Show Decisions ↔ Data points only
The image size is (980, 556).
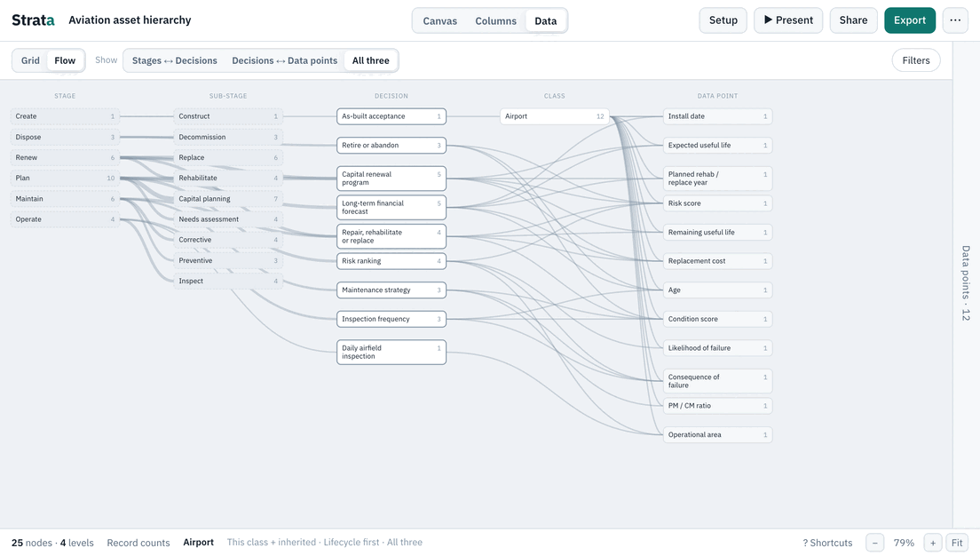[284, 60]
